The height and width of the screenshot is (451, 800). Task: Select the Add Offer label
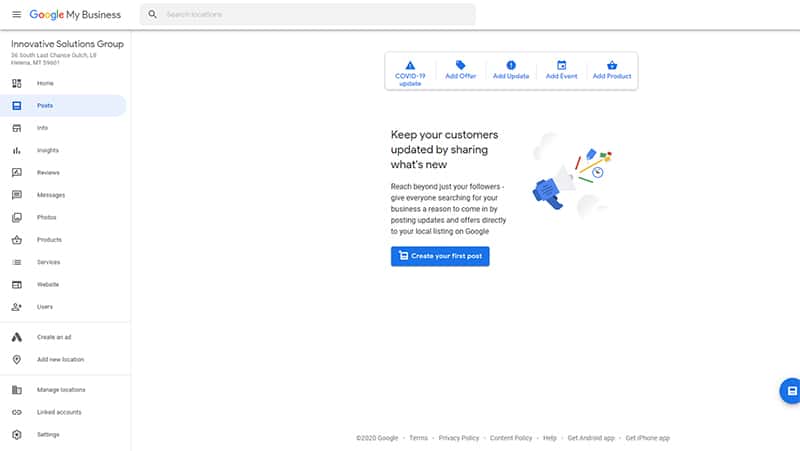(x=461, y=76)
